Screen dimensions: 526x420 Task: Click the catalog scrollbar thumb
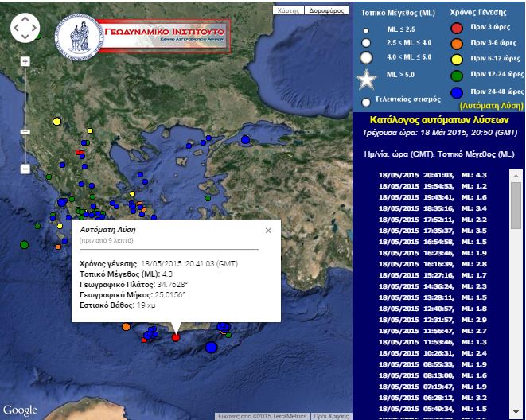[516, 205]
